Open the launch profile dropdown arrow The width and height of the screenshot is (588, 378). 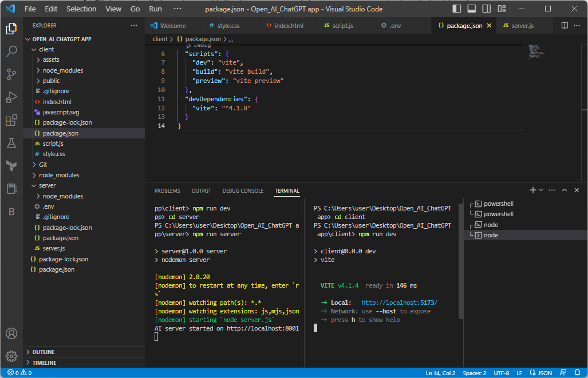540,190
